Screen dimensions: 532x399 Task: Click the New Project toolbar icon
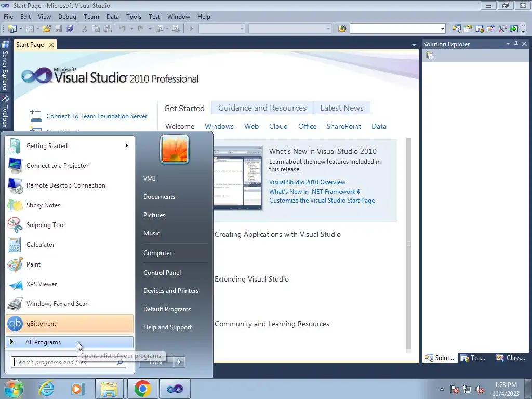coord(12,29)
